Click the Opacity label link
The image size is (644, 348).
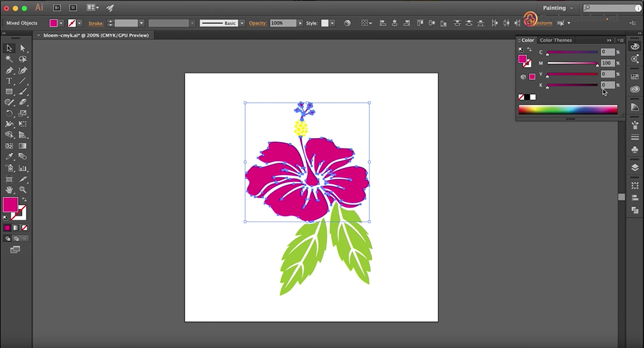258,23
